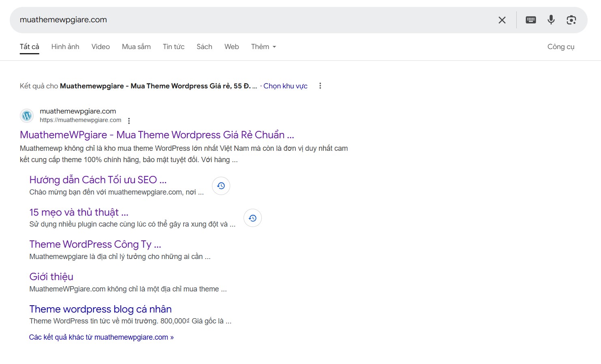This screenshot has height=364, width=601.
Task: Open Công cụ search tools
Action: click(x=561, y=47)
